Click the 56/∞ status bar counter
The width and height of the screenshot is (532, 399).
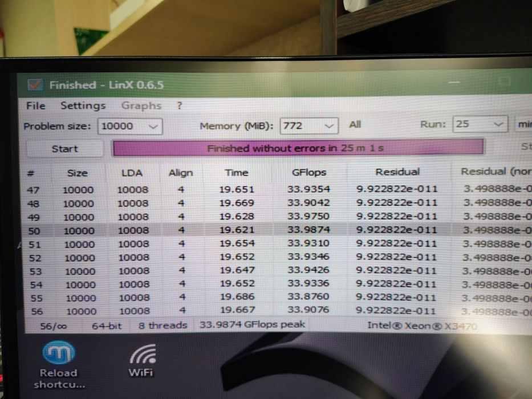53,327
